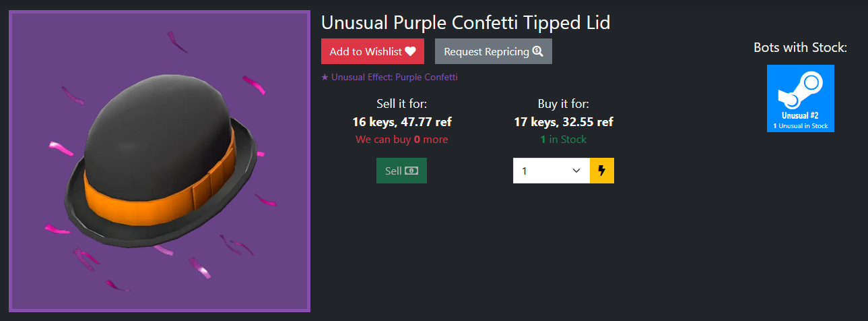Click the yellow lightning bolt quick-buy button
This screenshot has height=321, width=868.
click(x=602, y=171)
